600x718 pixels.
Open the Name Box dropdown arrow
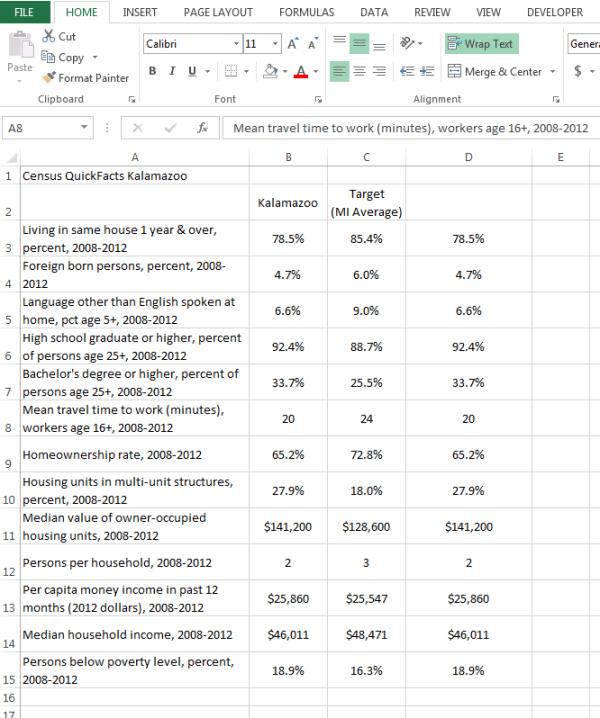click(84, 127)
